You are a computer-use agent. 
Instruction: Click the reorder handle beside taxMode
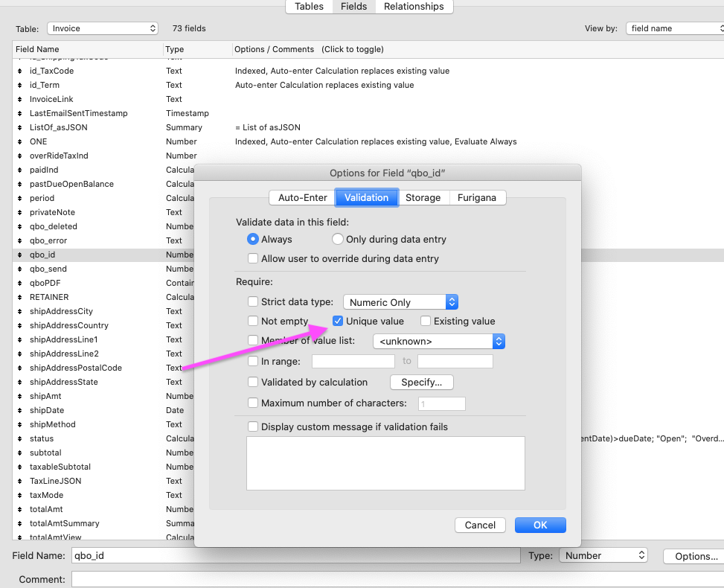20,495
